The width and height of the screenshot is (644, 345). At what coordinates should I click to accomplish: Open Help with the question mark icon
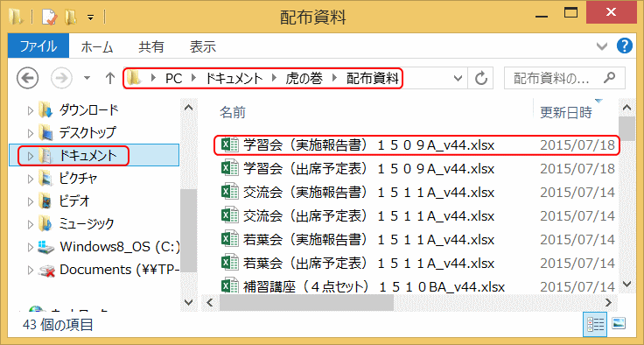point(624,46)
